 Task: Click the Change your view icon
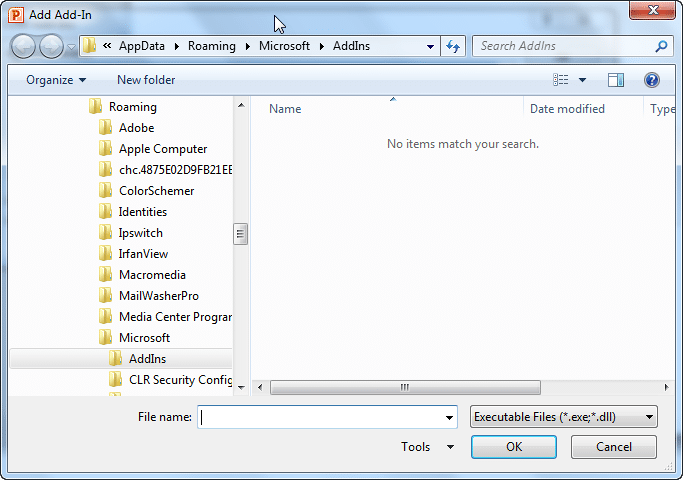click(x=561, y=80)
